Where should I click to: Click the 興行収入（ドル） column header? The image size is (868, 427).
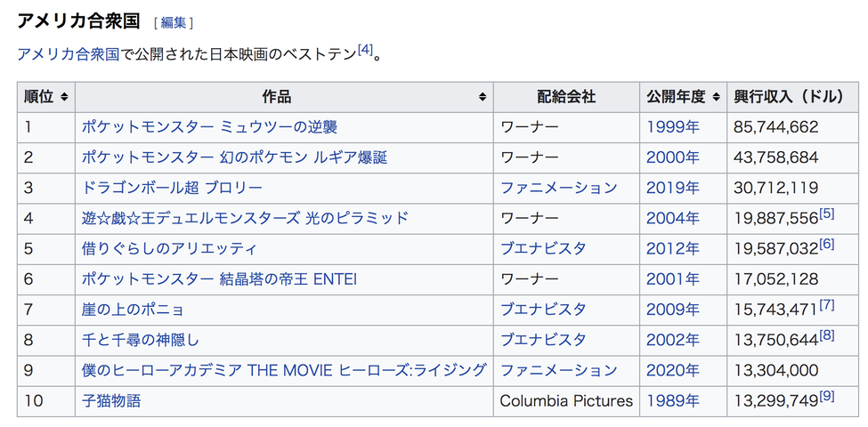[x=788, y=97]
